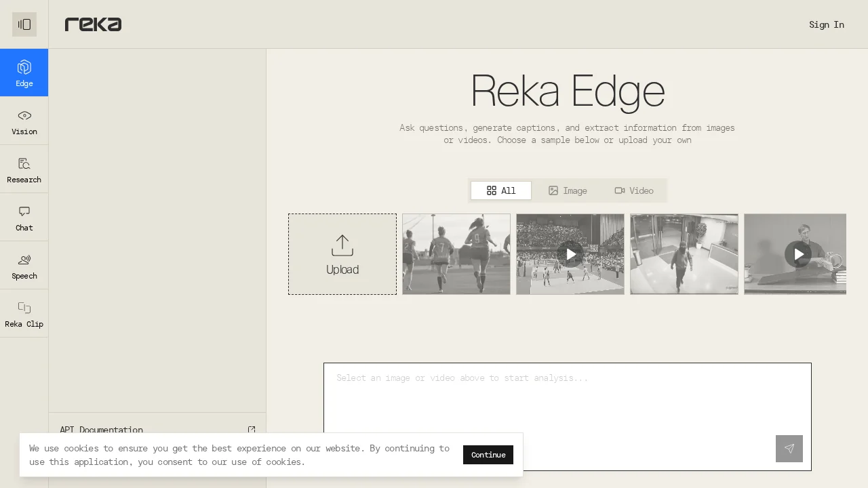This screenshot has height=488, width=868.
Task: Click the Upload area to add media
Action: (x=342, y=254)
